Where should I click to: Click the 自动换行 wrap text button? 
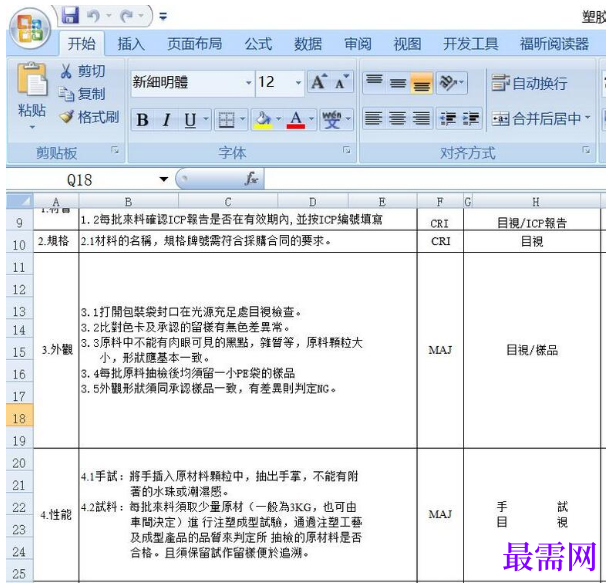coord(529,83)
